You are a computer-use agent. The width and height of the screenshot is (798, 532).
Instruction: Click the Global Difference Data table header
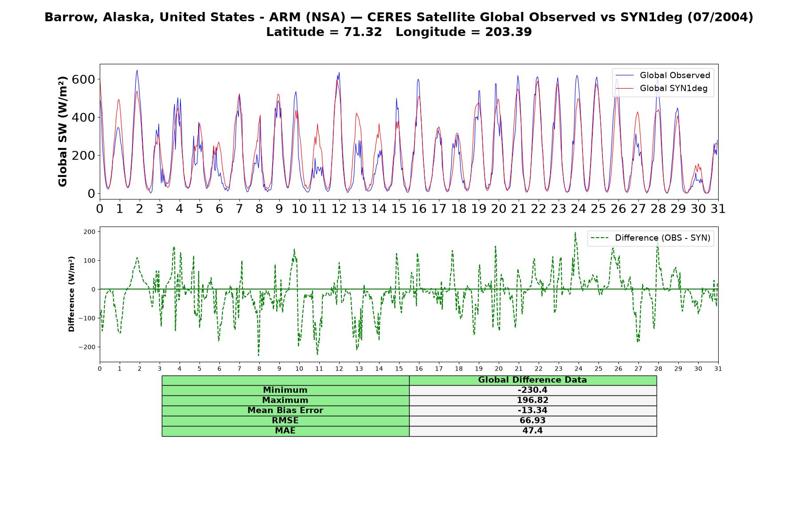[x=532, y=380]
